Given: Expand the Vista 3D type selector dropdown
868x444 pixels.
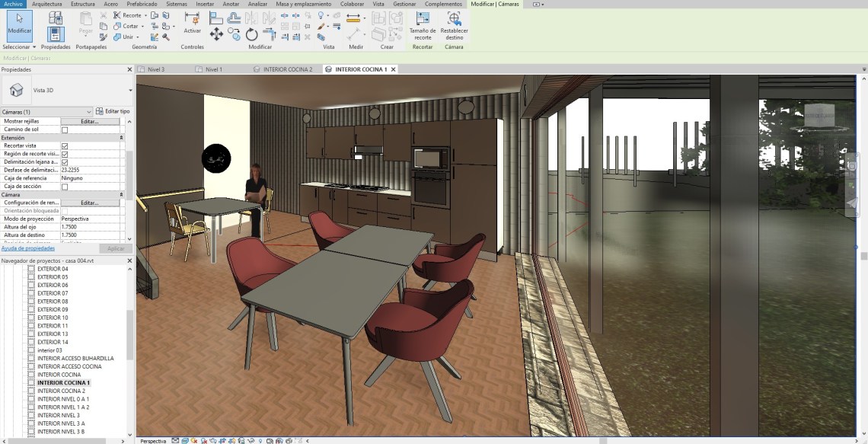Looking at the screenshot, I should point(130,90).
